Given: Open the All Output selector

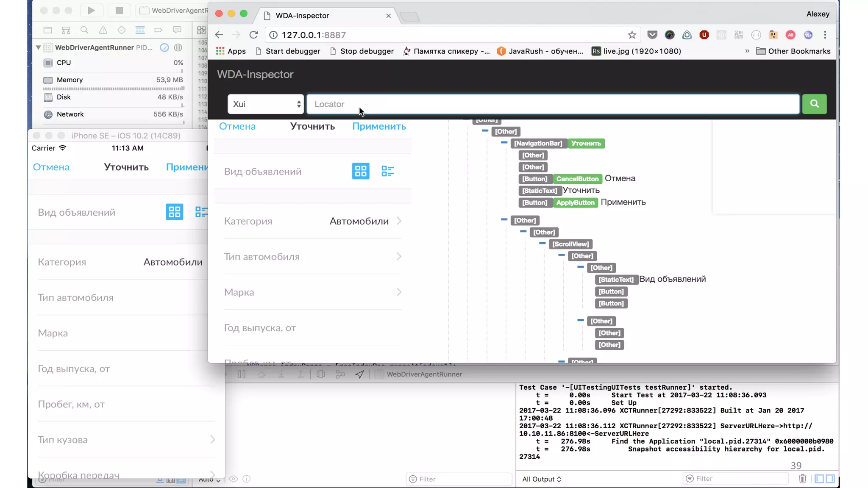Looking at the screenshot, I should tap(541, 479).
